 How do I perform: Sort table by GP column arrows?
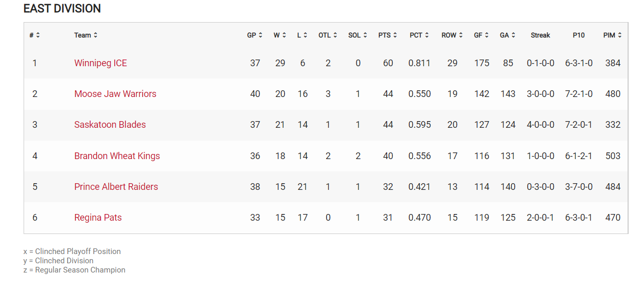(260, 35)
